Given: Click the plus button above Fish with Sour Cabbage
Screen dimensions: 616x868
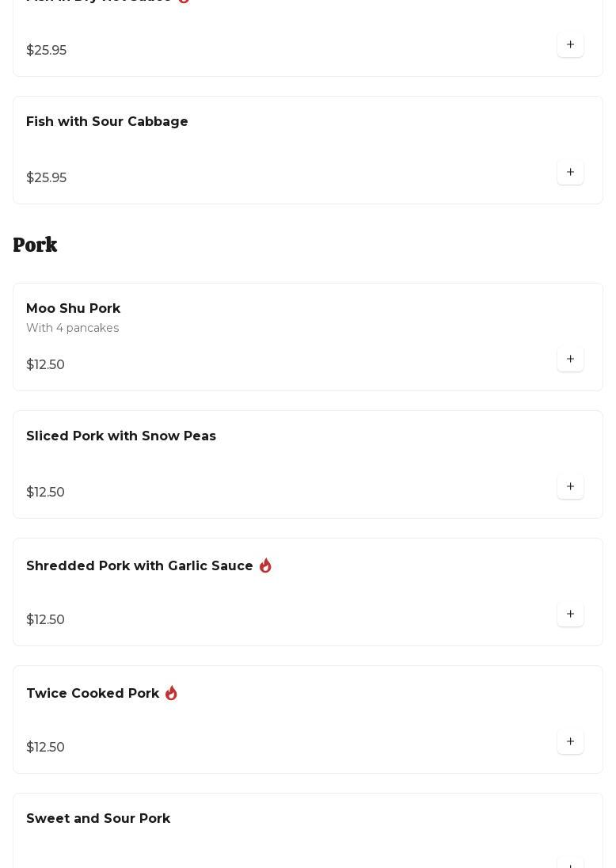Looking at the screenshot, I should [570, 45].
